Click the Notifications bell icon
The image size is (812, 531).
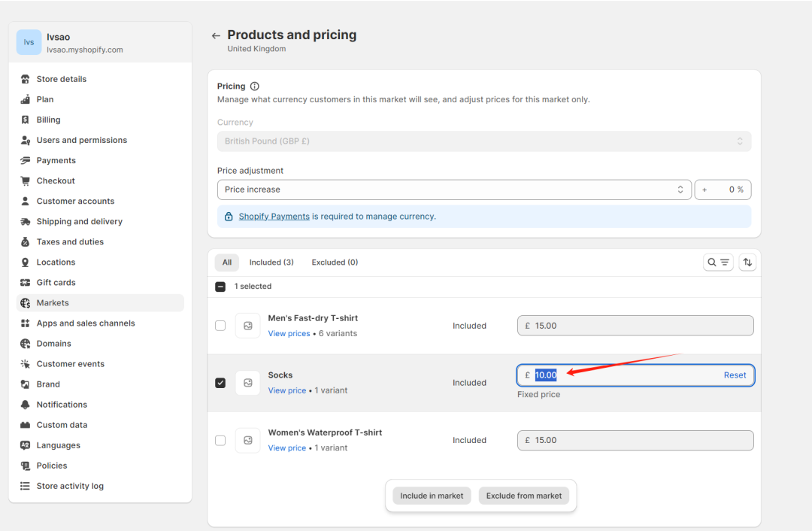(25, 405)
